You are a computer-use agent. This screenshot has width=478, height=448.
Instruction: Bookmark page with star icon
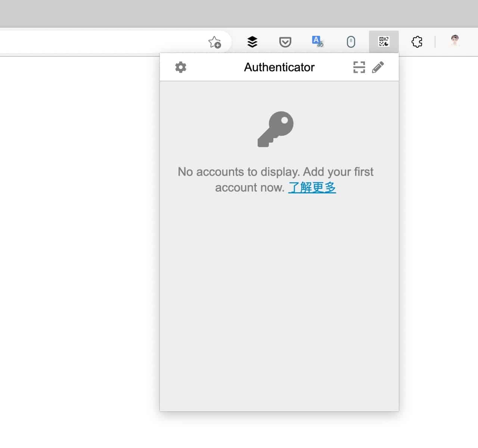215,42
